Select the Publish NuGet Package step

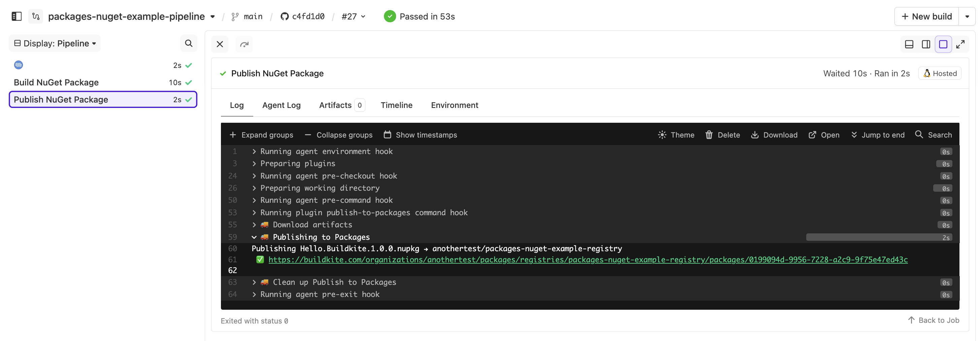[103, 100]
